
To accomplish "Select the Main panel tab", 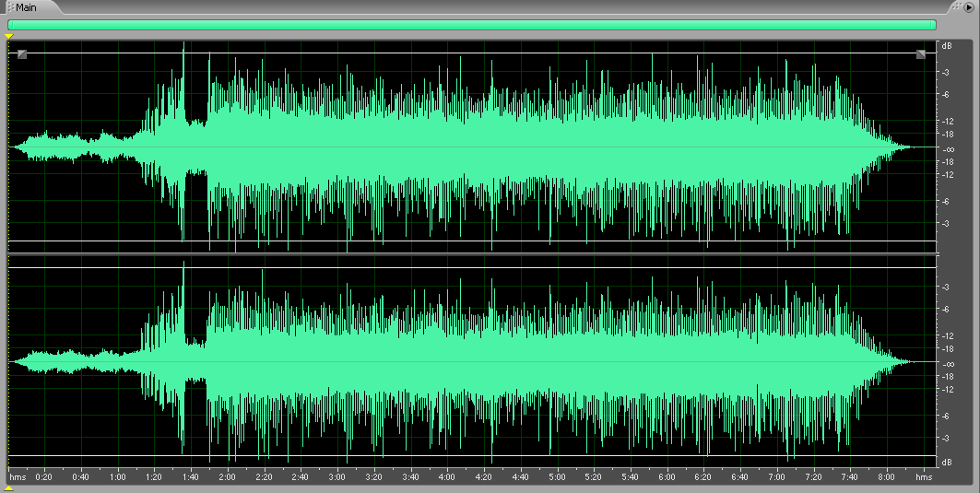I will pyautogui.click(x=28, y=7).
